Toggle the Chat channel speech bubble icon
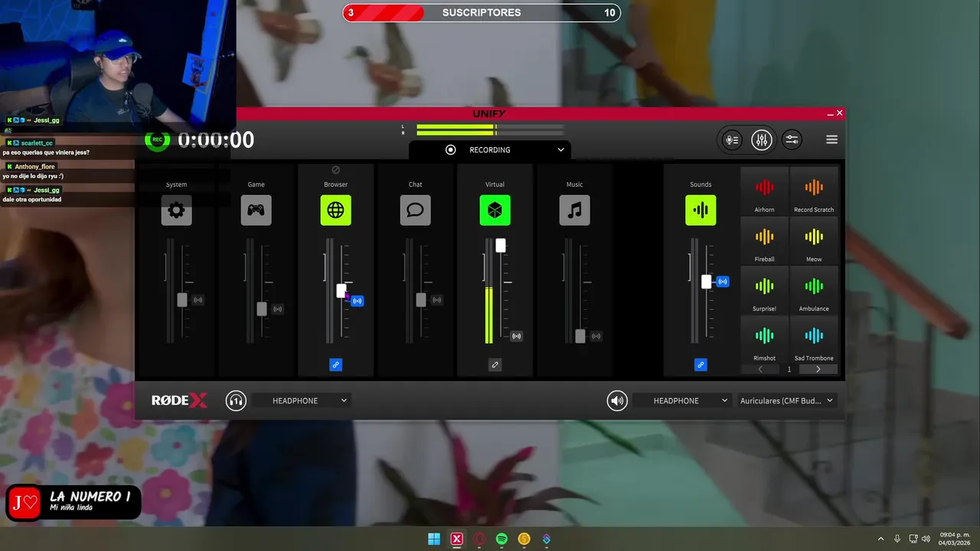980x551 pixels. coord(415,210)
